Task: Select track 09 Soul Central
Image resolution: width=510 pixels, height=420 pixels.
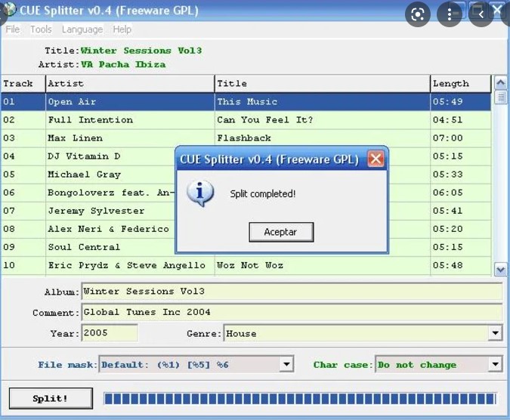Action: pos(110,248)
